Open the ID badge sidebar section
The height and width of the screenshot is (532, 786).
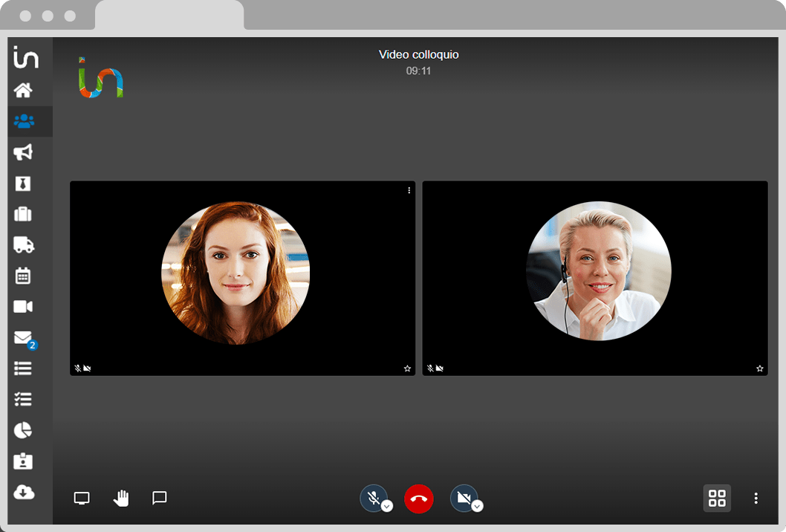click(x=22, y=461)
